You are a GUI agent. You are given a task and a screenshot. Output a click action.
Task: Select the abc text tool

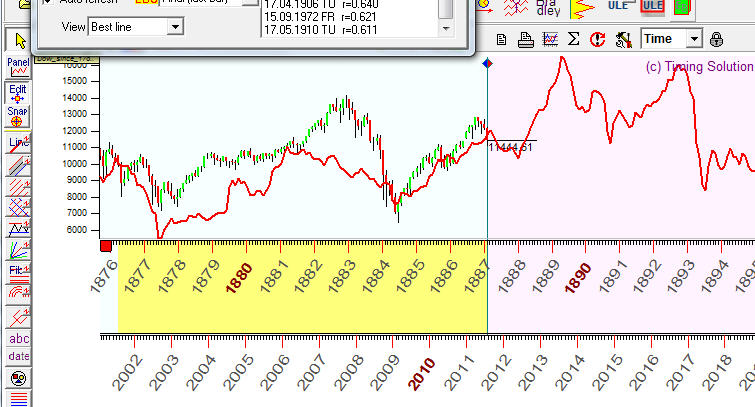pos(18,339)
